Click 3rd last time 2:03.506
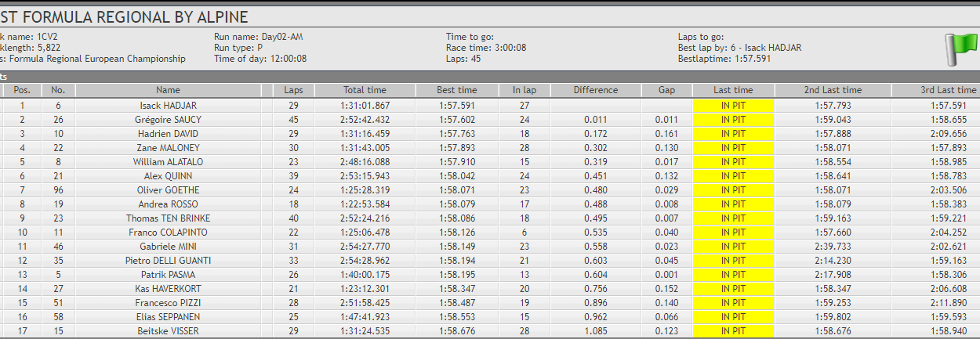 [x=948, y=190]
